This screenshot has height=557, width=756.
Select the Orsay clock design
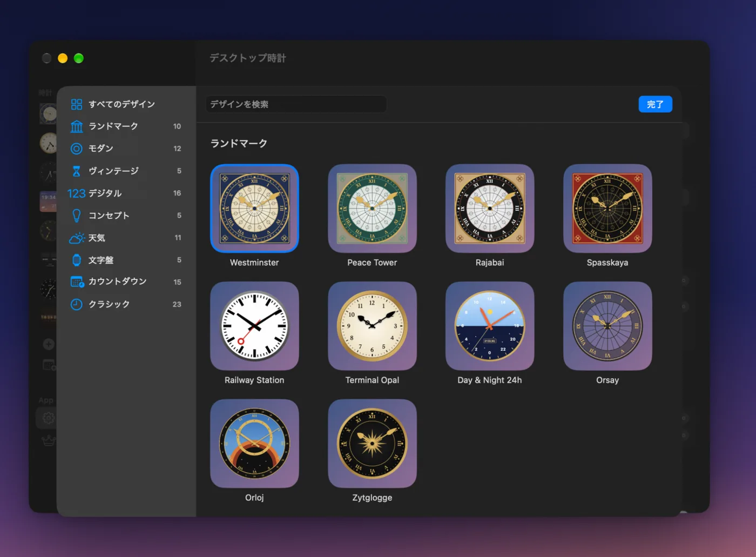point(607,326)
